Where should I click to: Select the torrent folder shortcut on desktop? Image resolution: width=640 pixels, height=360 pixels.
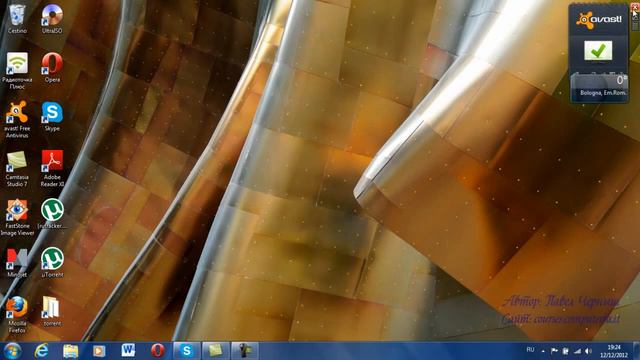(x=52, y=311)
